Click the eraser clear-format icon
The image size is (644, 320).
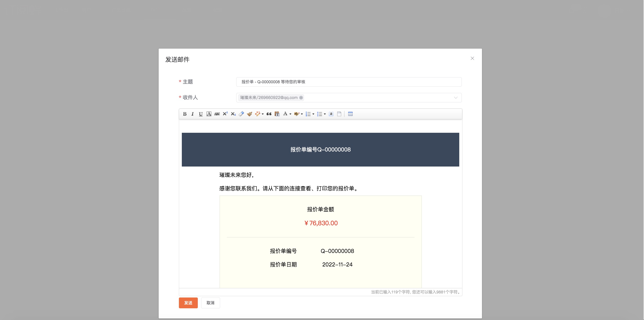click(241, 114)
